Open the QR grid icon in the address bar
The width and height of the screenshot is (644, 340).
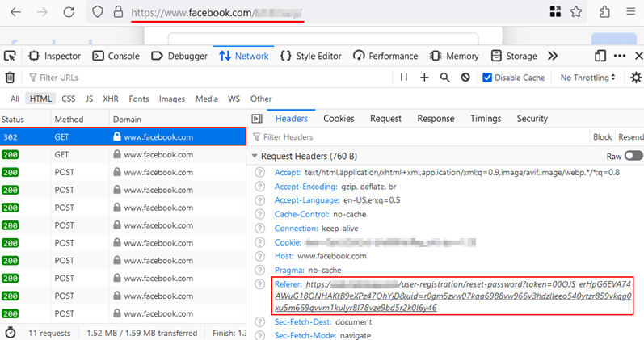(x=555, y=12)
